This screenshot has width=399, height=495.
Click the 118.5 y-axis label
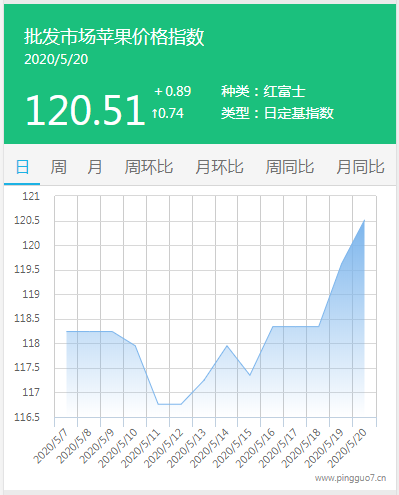click(x=27, y=318)
